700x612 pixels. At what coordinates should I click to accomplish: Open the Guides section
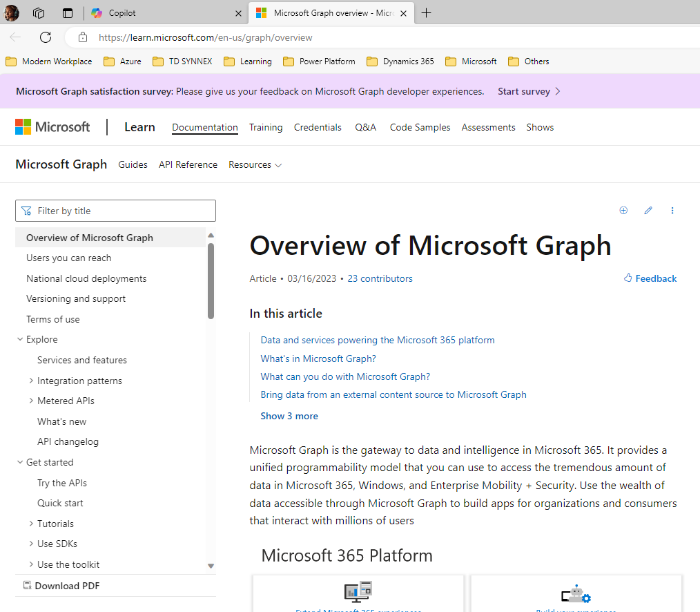[133, 164]
